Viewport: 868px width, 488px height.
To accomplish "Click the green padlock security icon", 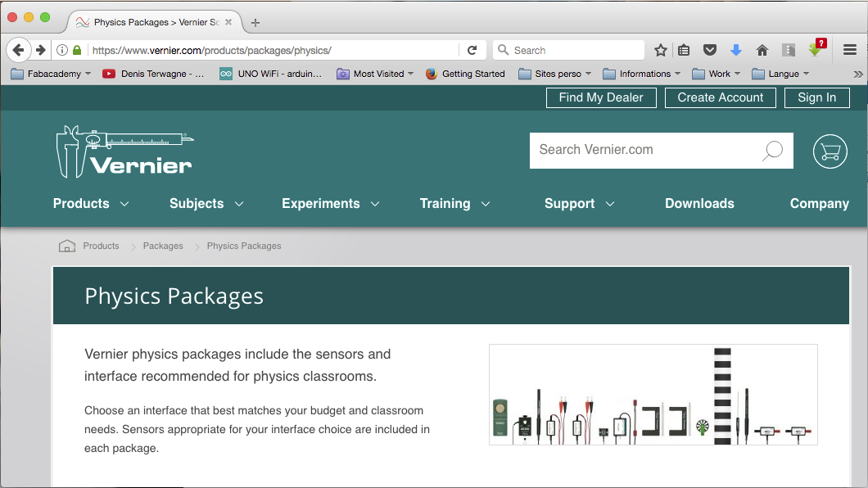I will click(77, 50).
